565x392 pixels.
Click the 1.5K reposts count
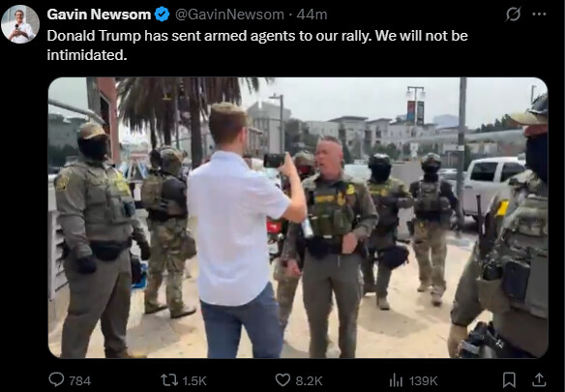[194, 380]
